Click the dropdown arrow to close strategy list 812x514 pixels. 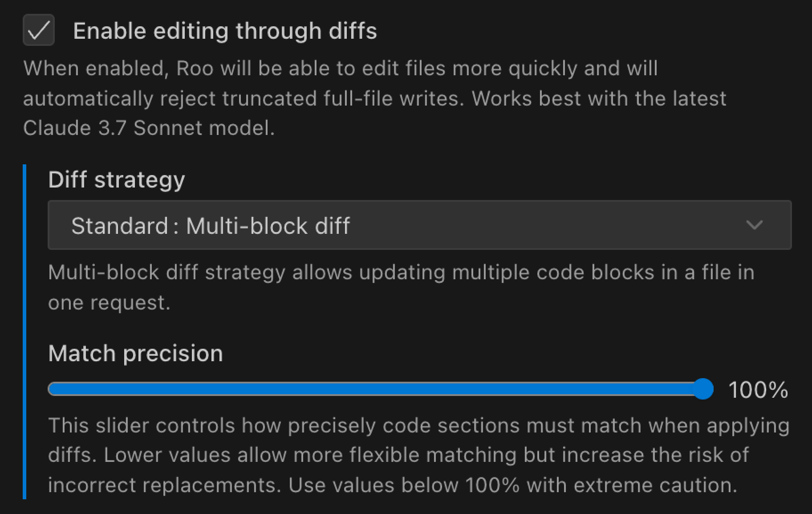(754, 225)
